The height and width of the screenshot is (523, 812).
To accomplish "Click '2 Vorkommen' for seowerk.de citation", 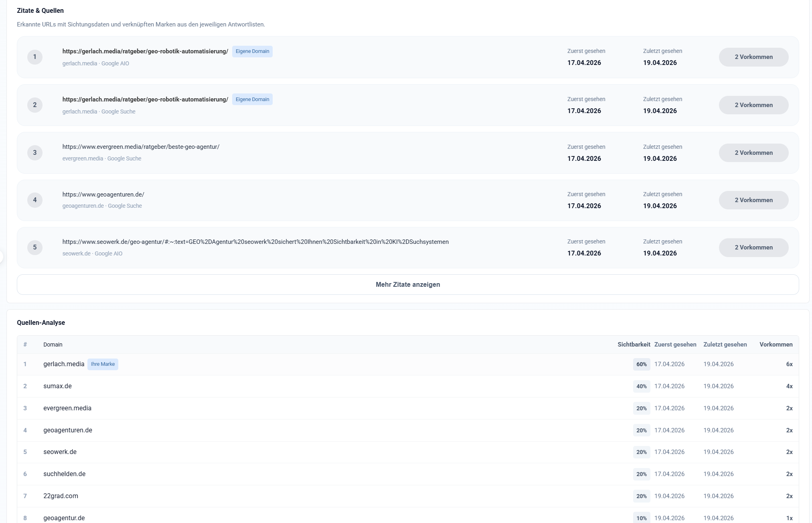I will (x=753, y=247).
